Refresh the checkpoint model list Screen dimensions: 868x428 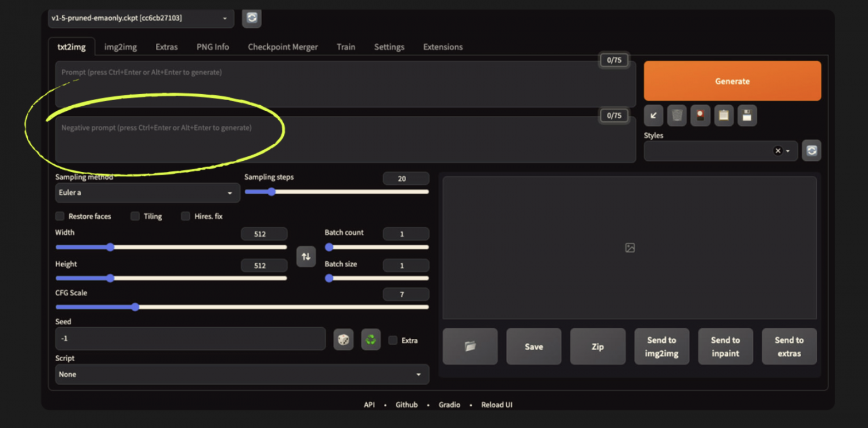click(x=251, y=18)
